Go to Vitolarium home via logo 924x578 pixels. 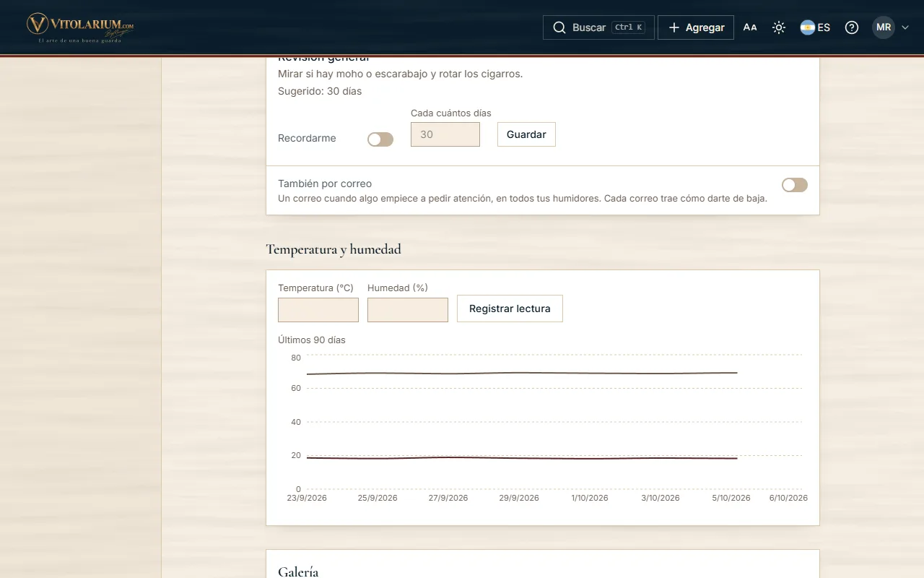pos(80,27)
